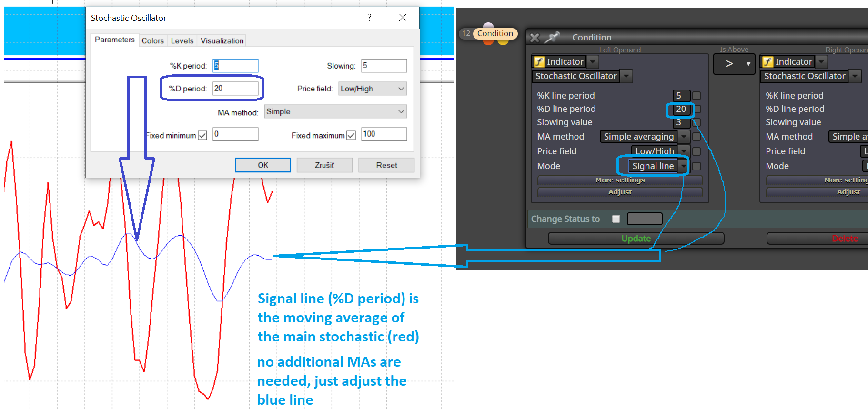Click the Slowing input field in dialog
The height and width of the screenshot is (409, 868).
[384, 66]
